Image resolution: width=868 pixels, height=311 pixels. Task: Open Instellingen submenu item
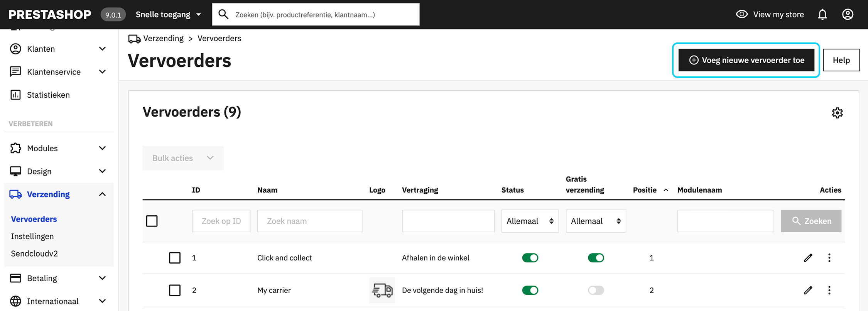(32, 236)
